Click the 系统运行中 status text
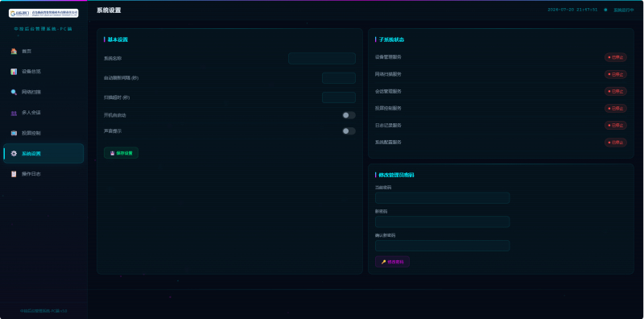This screenshot has width=644, height=319. (624, 10)
